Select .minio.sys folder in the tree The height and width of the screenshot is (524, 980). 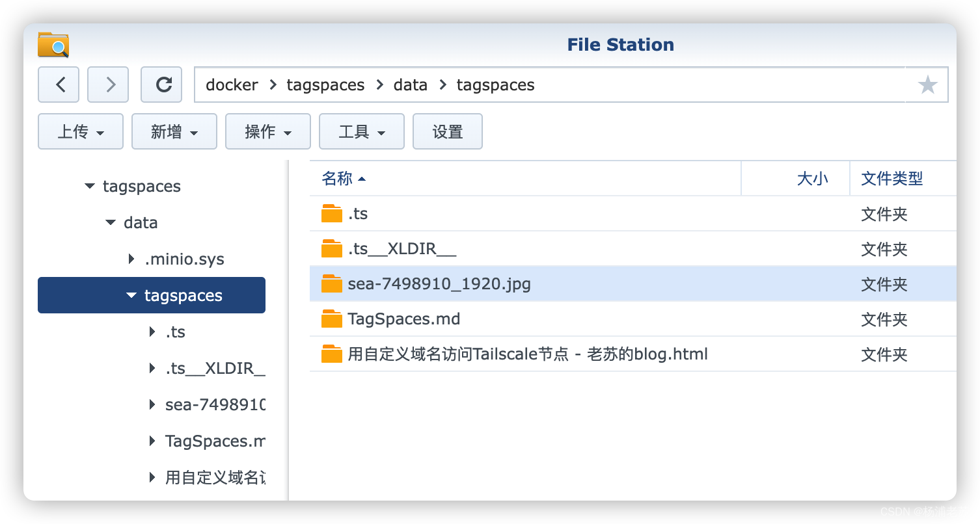[184, 259]
